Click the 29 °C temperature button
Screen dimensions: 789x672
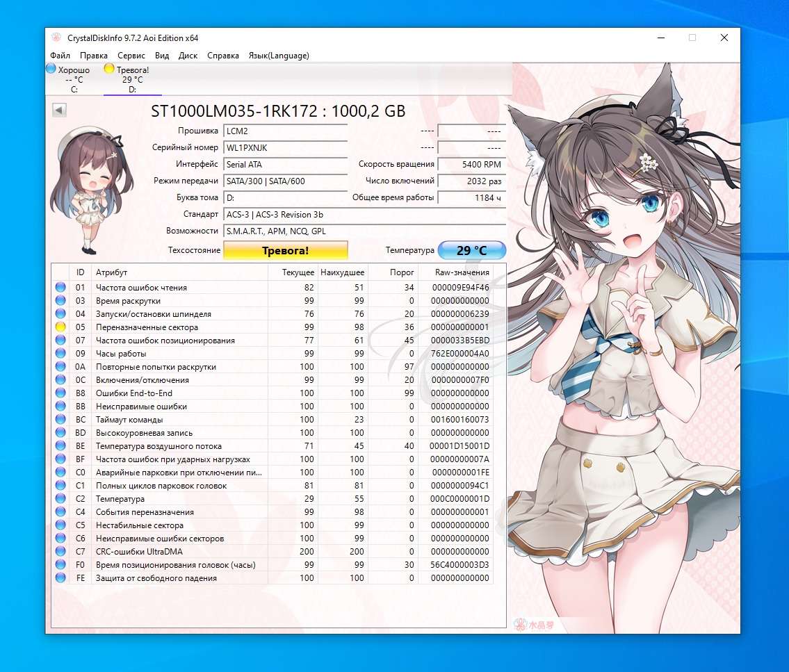(471, 250)
